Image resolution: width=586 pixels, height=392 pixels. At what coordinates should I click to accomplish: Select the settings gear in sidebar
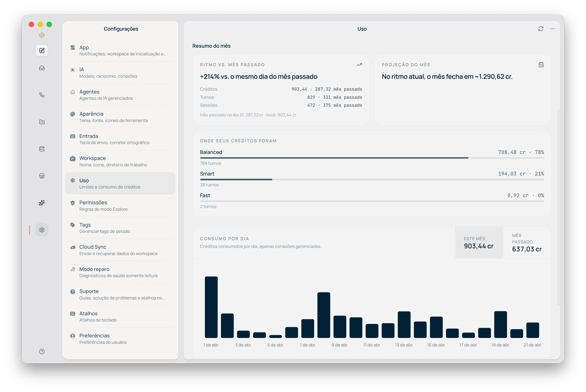click(x=42, y=230)
